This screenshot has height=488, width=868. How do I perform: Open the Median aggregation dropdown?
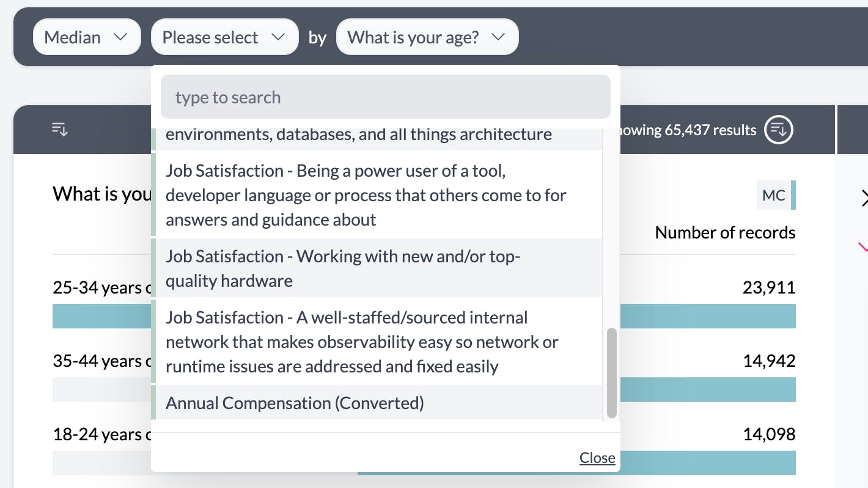tap(86, 37)
